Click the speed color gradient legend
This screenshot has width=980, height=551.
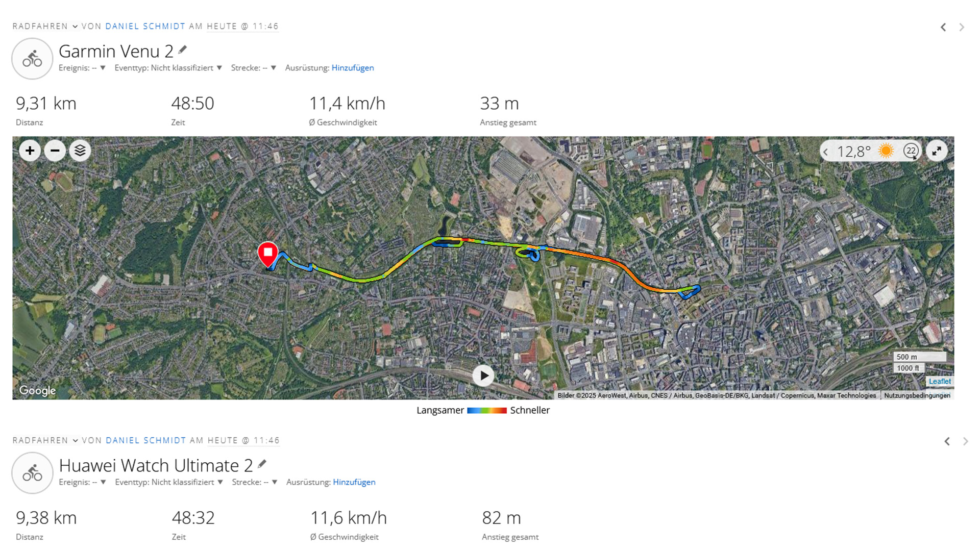click(x=486, y=410)
